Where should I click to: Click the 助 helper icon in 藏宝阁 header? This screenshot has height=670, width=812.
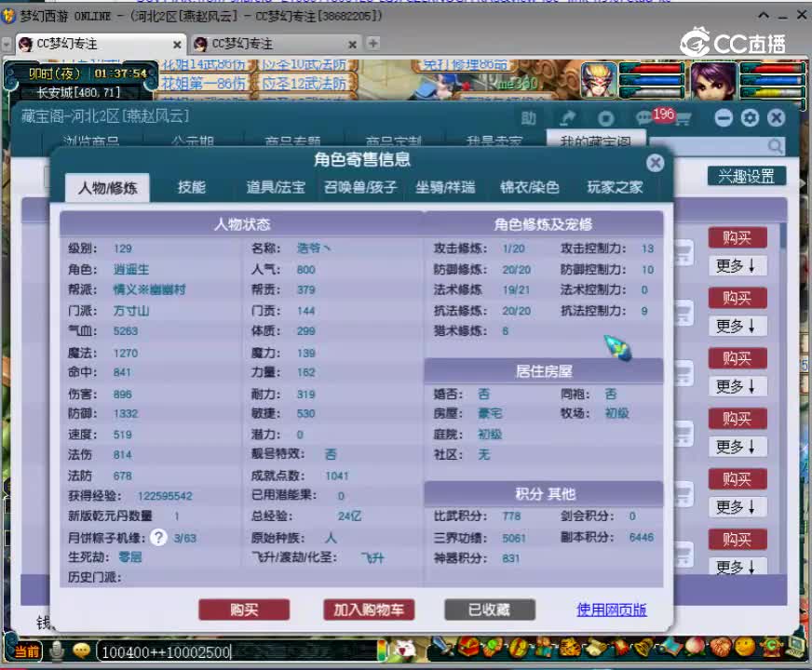(528, 118)
